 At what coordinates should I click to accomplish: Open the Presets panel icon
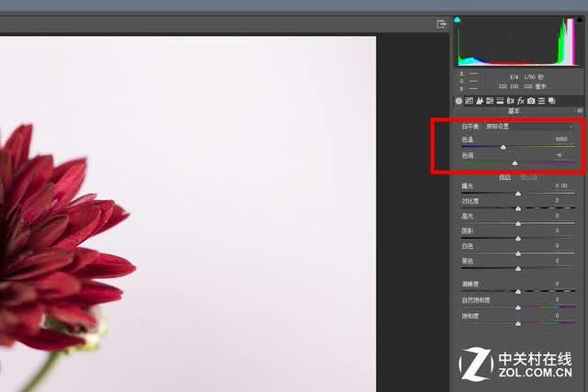pyautogui.click(x=541, y=101)
